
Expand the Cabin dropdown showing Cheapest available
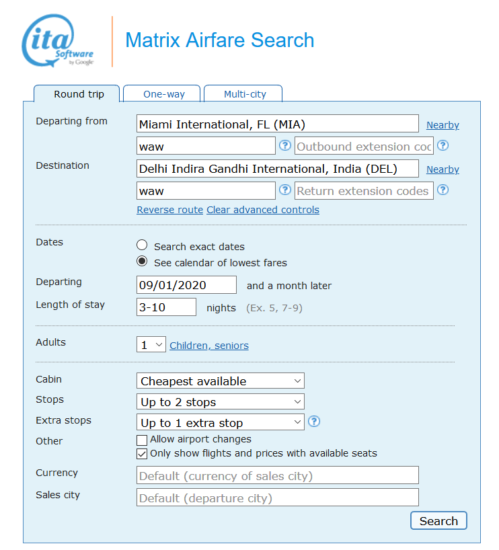[220, 381]
